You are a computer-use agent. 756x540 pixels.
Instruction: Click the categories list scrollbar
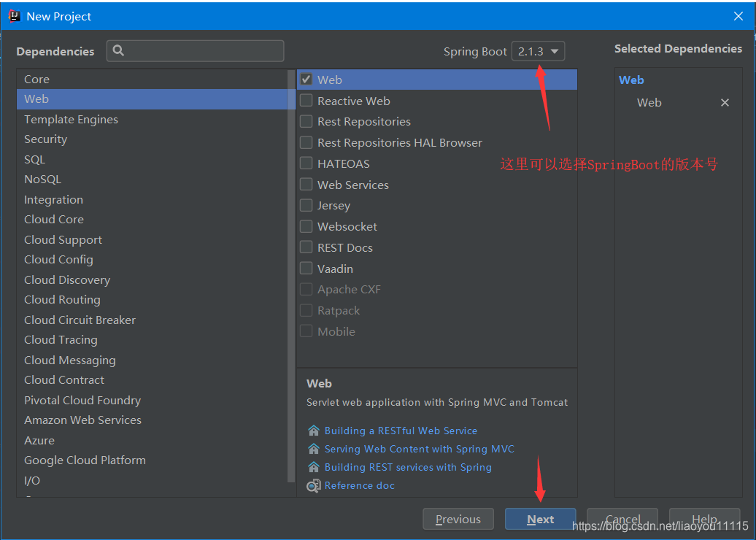291,277
